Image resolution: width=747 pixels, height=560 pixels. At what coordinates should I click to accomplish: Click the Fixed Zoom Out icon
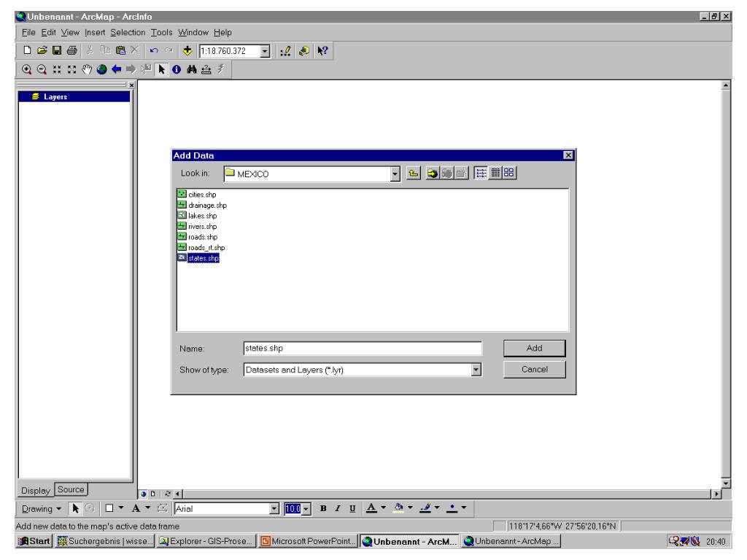coord(72,69)
